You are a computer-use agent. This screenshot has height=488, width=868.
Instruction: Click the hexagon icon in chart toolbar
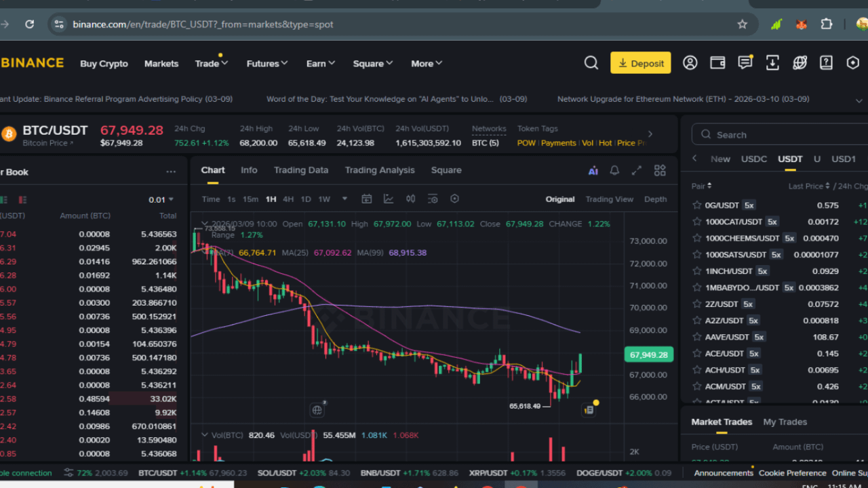[x=455, y=199]
